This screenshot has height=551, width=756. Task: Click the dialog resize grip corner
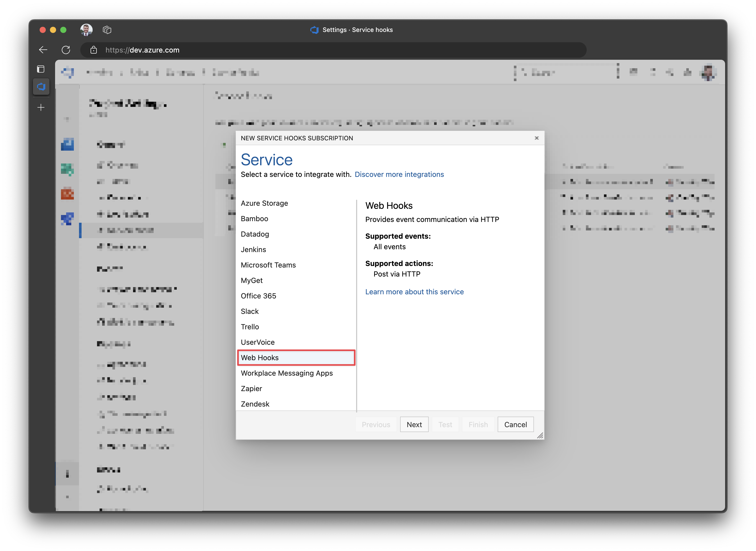coord(540,436)
